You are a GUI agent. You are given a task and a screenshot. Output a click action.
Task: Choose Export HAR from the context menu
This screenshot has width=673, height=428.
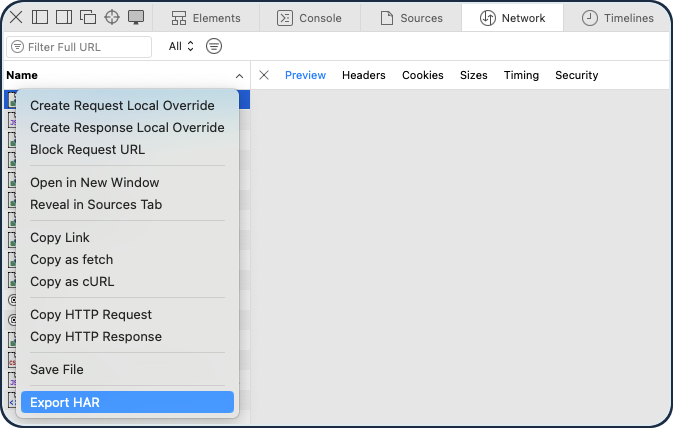pos(127,402)
